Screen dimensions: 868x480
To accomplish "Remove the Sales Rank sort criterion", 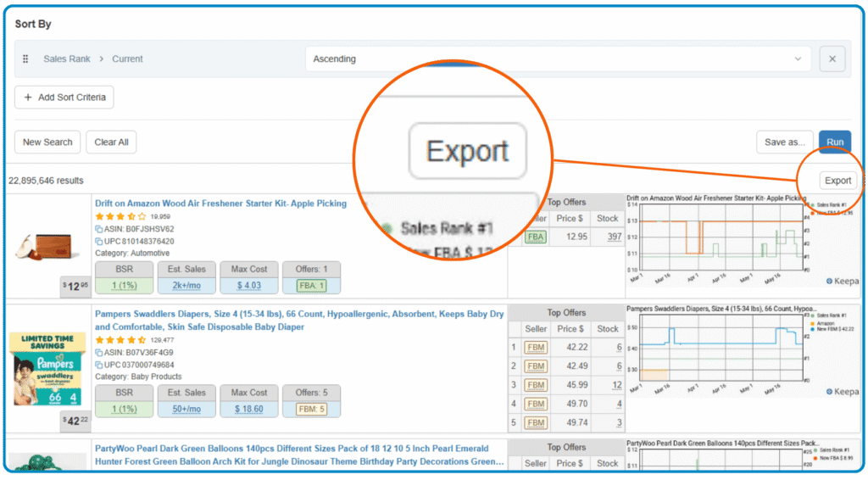I will tap(832, 59).
